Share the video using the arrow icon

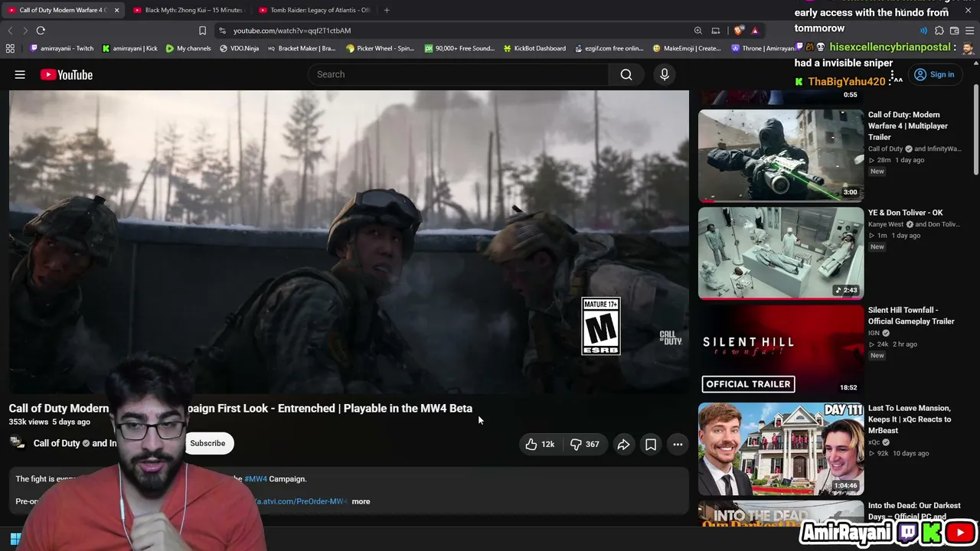click(624, 444)
